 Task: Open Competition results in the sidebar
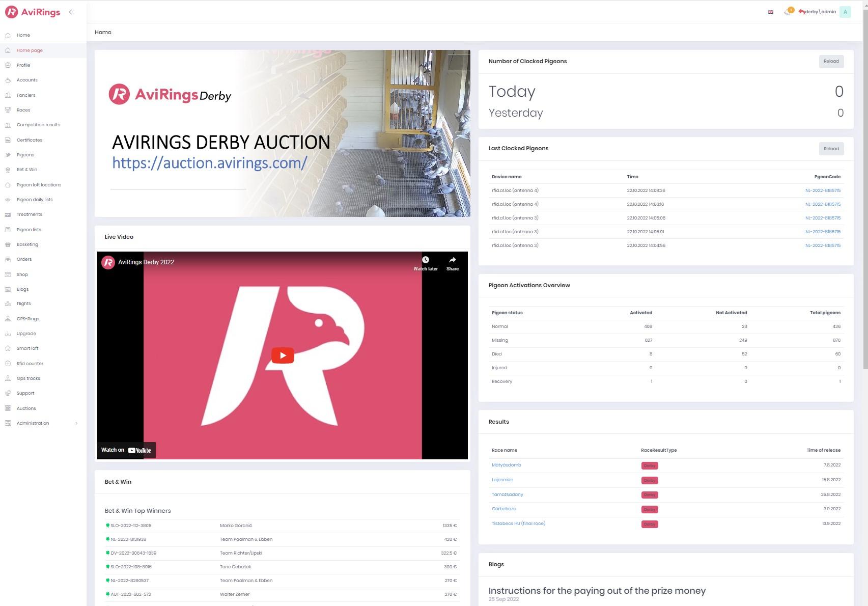[x=38, y=125]
